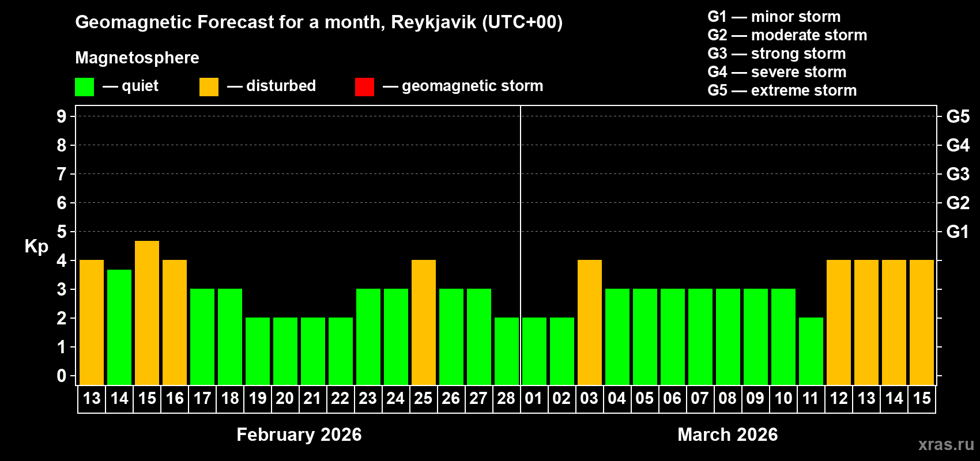Click the orange disturbed legend swatch
The image size is (980, 461).
pos(209,87)
